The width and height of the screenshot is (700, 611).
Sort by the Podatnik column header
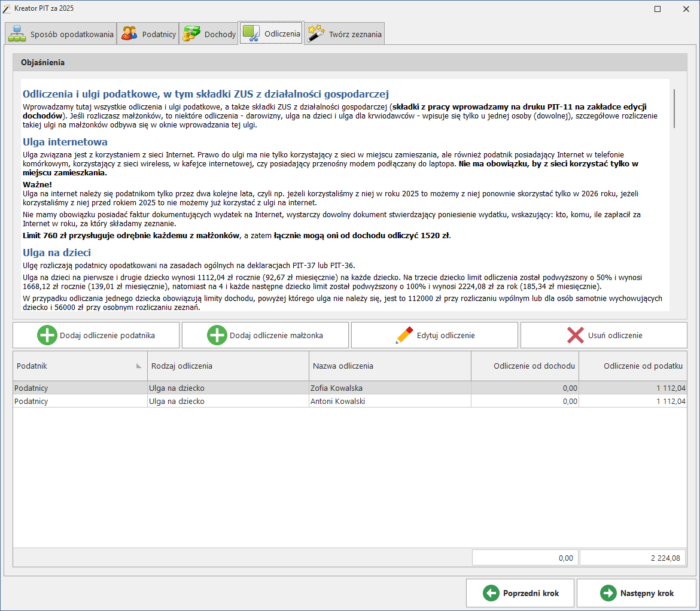pyautogui.click(x=80, y=366)
